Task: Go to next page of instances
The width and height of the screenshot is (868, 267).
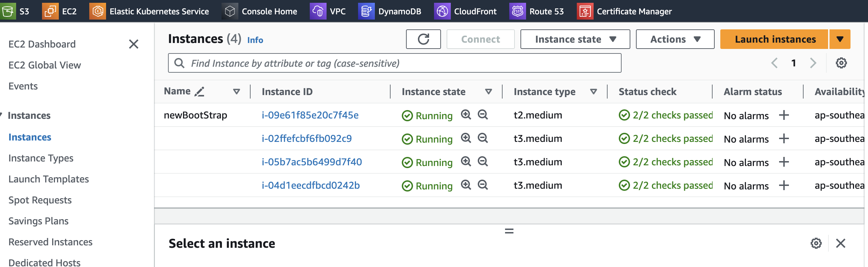Action: (813, 63)
